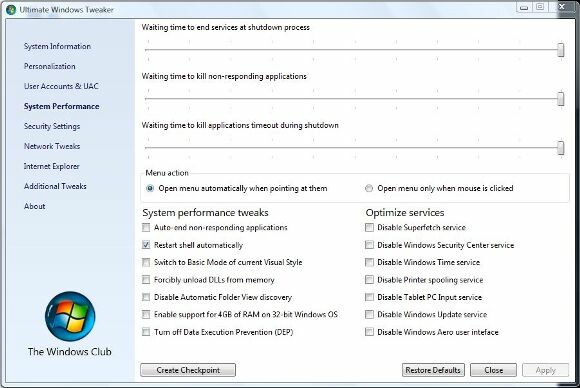The width and height of the screenshot is (580, 388).
Task: Click the Close button at the bottom
Action: tap(493, 370)
